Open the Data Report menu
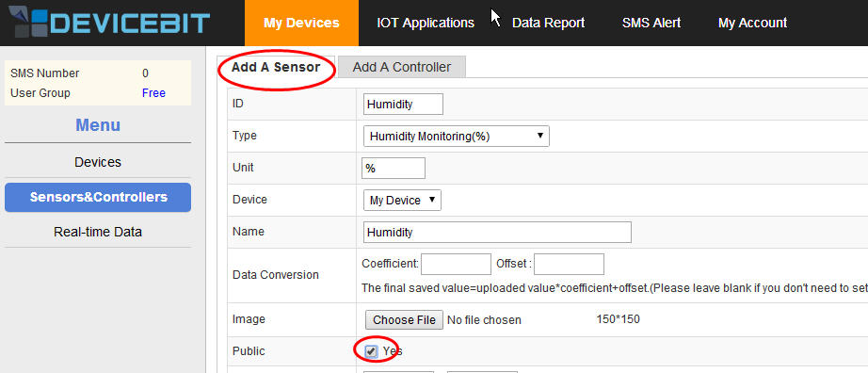Image resolution: width=868 pixels, height=373 pixels. point(548,23)
